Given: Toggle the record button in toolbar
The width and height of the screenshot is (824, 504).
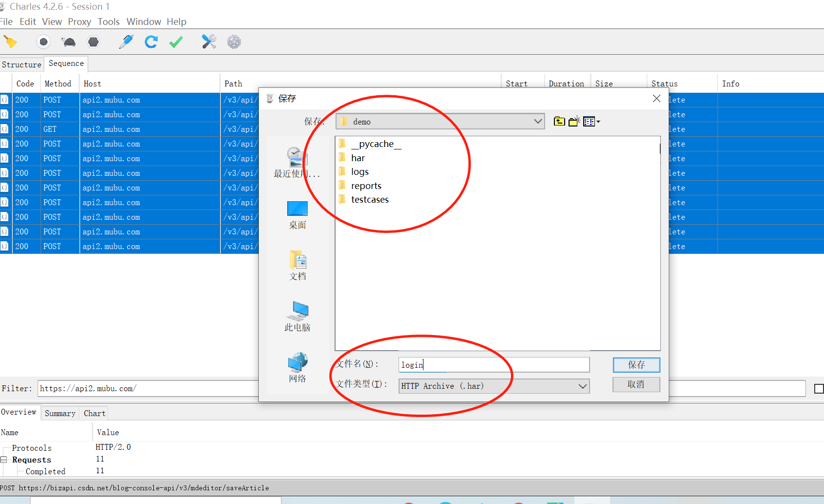Looking at the screenshot, I should point(43,42).
